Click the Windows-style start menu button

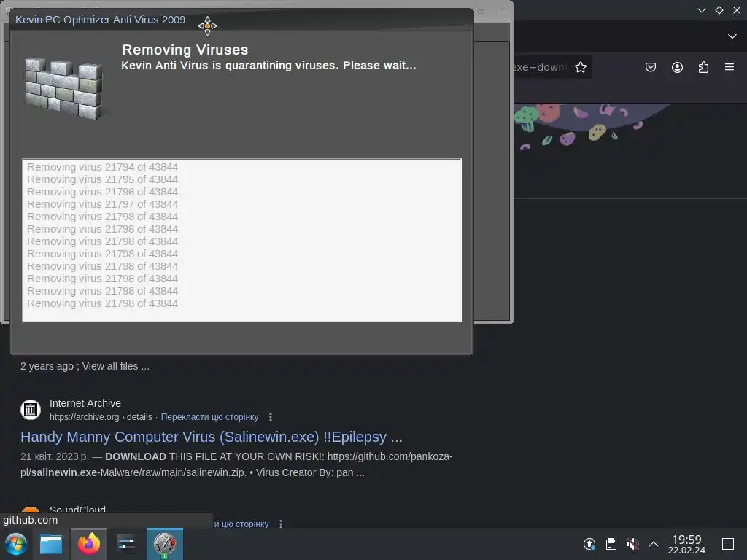pyautogui.click(x=16, y=544)
